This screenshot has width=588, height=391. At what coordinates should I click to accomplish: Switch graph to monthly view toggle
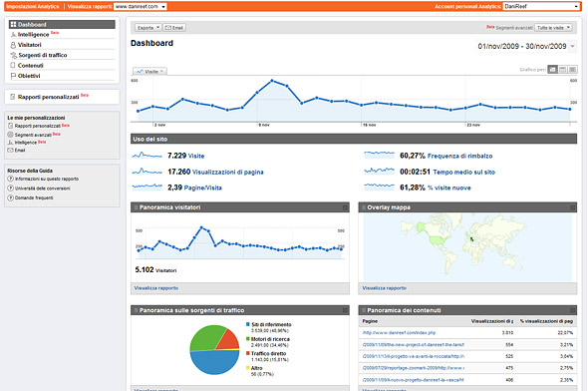tap(572, 70)
